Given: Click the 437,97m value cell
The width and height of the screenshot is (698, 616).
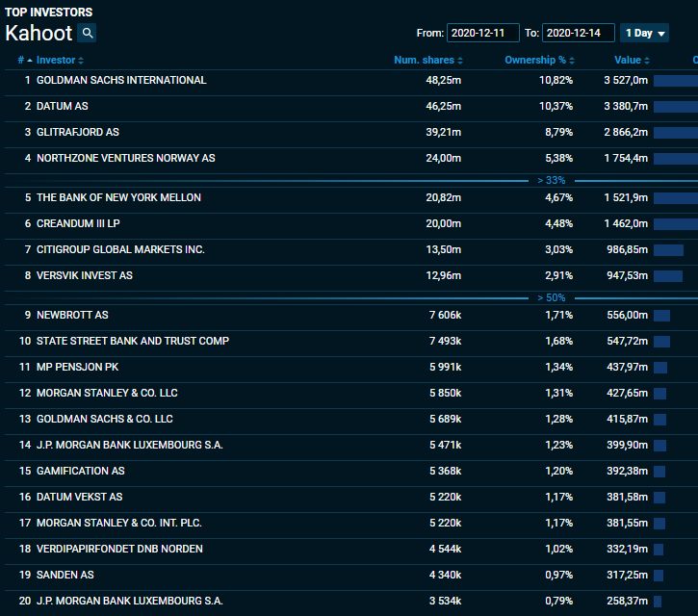Looking at the screenshot, I should 627,368.
